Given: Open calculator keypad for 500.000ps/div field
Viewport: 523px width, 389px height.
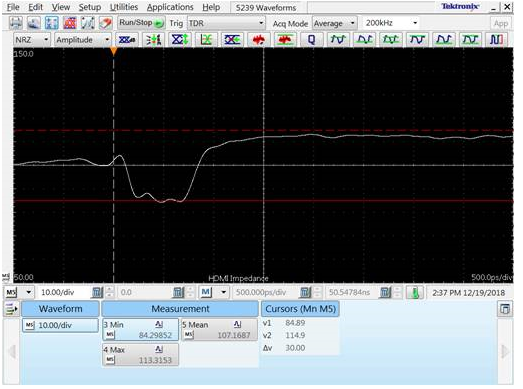Looking at the screenshot, I should click(x=305, y=293).
